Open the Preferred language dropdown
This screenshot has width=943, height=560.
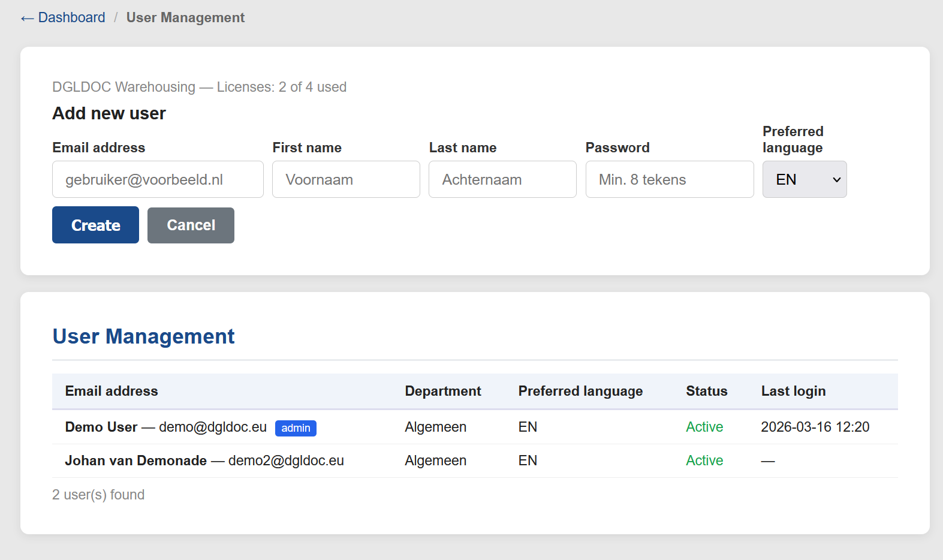[804, 179]
